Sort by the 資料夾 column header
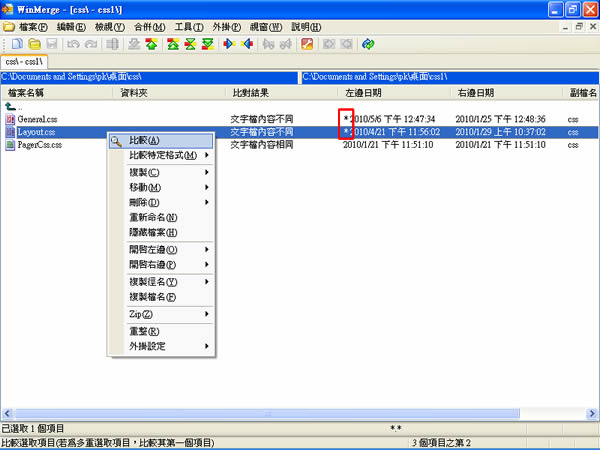600x450 pixels. 169,93
